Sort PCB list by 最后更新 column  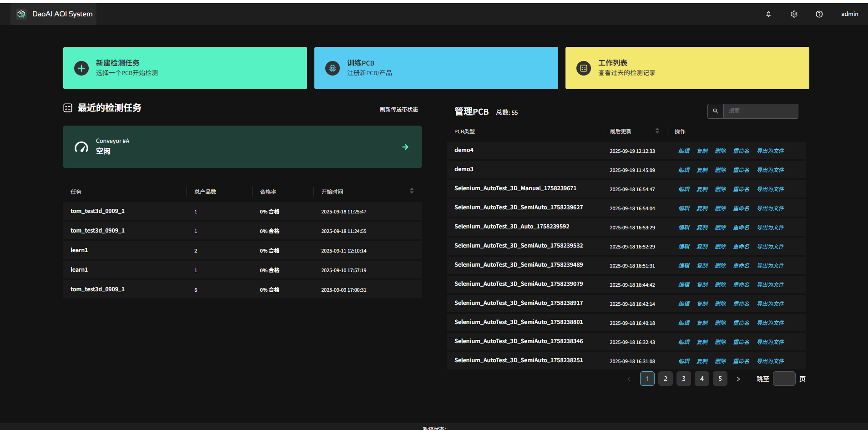tap(657, 131)
